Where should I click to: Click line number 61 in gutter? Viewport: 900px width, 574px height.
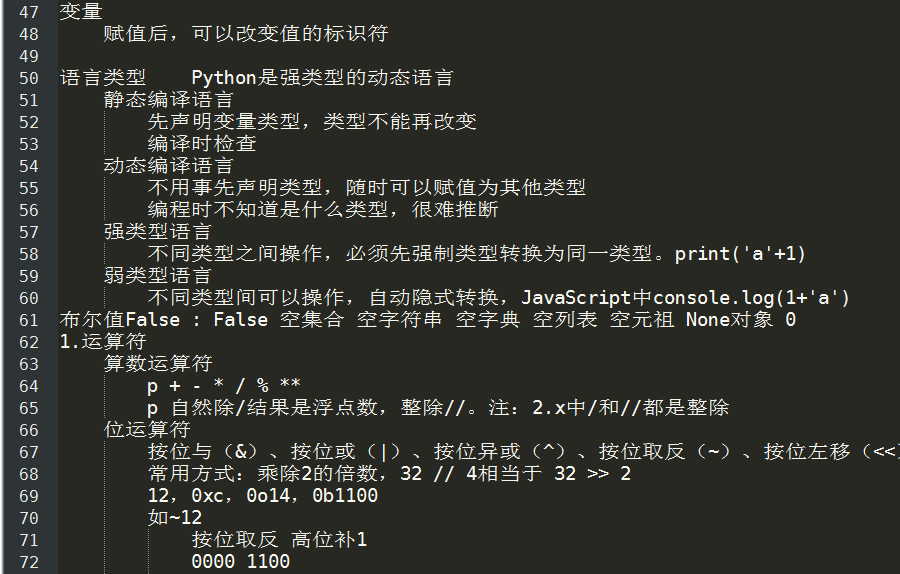click(29, 320)
